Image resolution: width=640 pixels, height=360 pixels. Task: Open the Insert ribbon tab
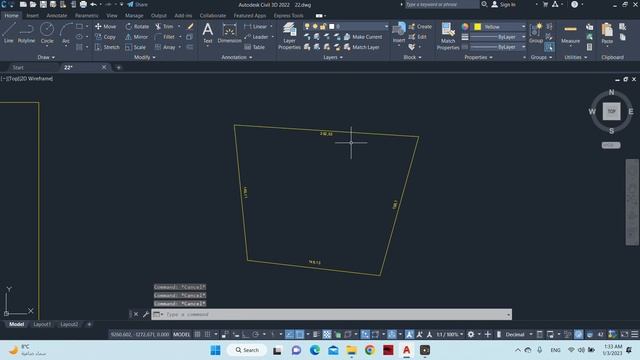[32, 16]
